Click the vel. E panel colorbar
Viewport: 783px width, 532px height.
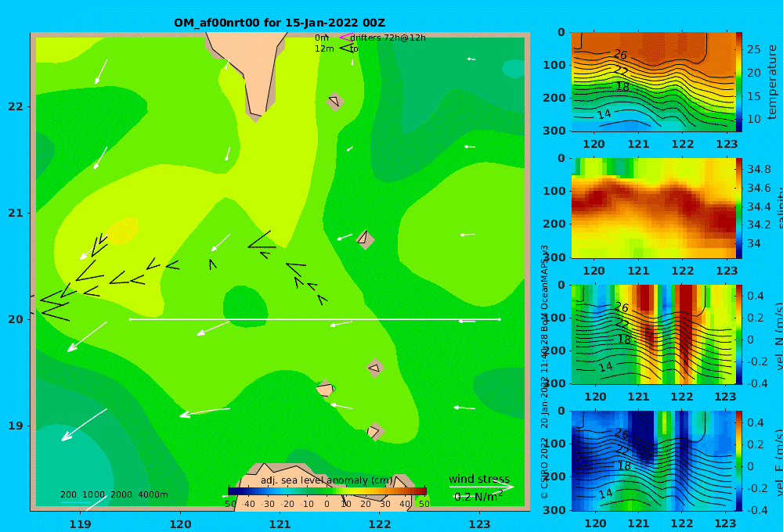(738, 461)
